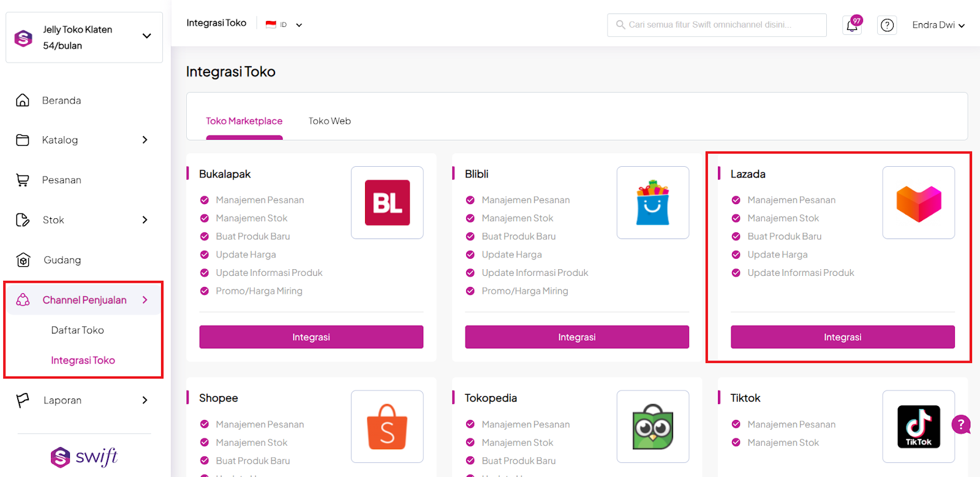Click the Tokopedia owl logo
This screenshot has width=980, height=477.
pos(653,427)
